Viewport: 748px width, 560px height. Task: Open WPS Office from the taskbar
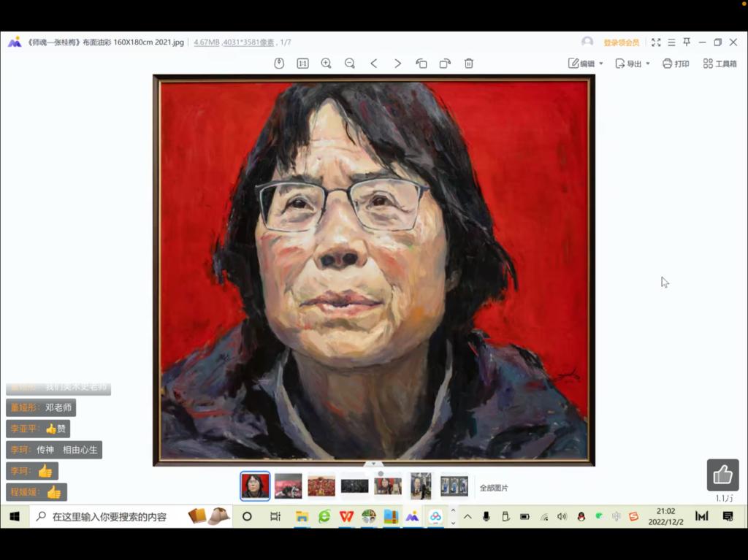(347, 516)
